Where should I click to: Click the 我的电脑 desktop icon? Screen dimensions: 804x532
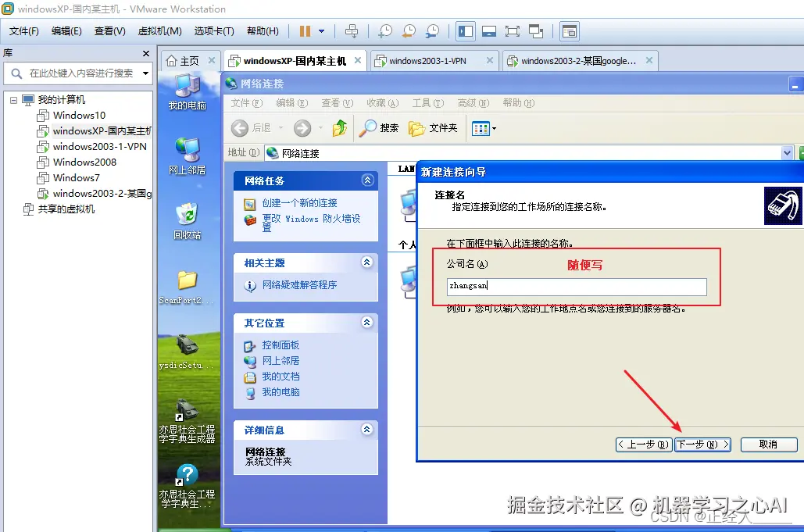tap(188, 92)
